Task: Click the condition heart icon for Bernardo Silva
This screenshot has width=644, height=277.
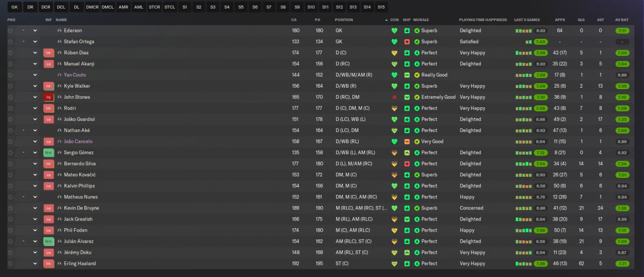Action: (394, 164)
